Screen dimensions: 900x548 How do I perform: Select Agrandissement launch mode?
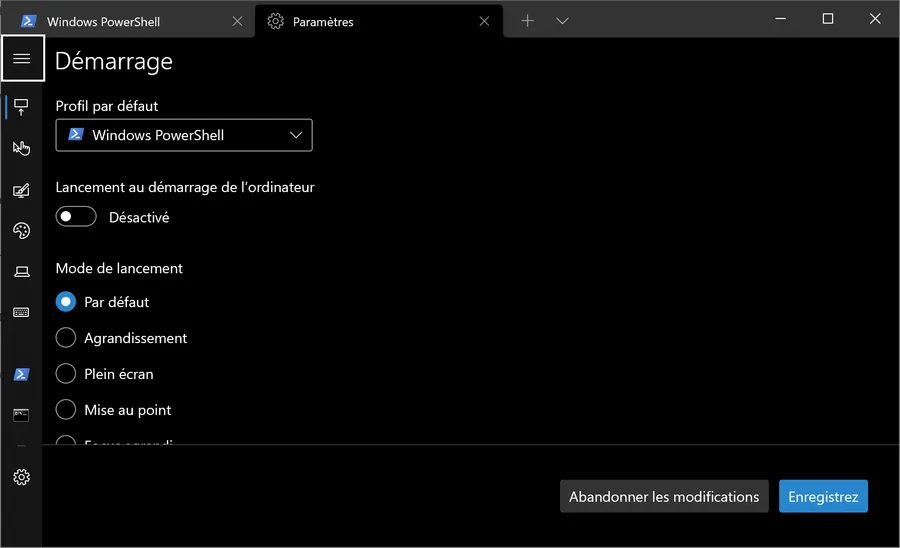point(65,337)
